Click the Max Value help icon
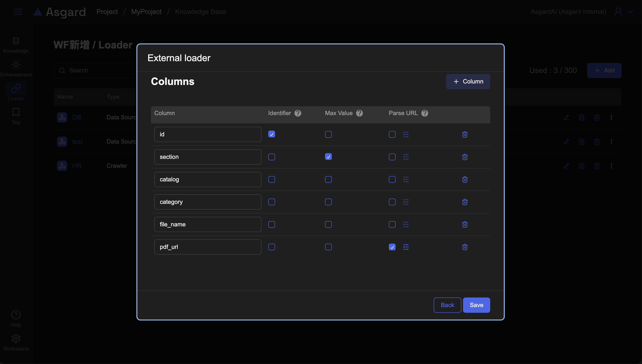The height and width of the screenshot is (364, 642). (359, 113)
